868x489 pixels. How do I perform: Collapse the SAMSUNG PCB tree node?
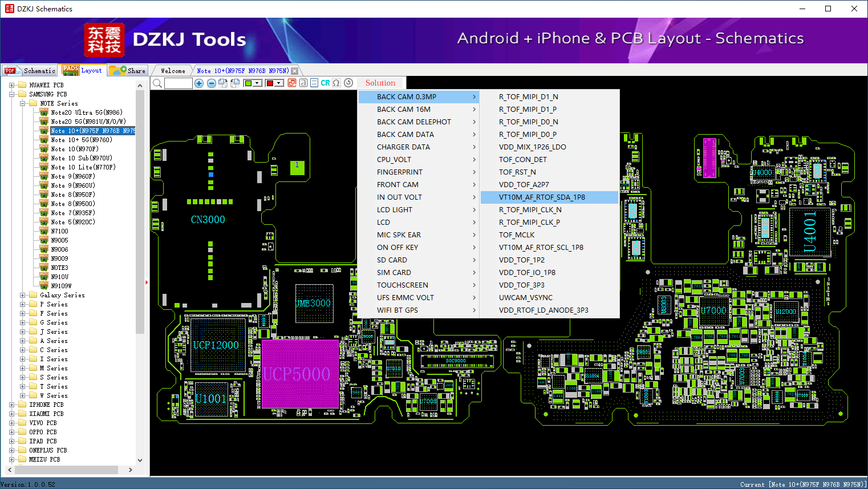(11, 94)
